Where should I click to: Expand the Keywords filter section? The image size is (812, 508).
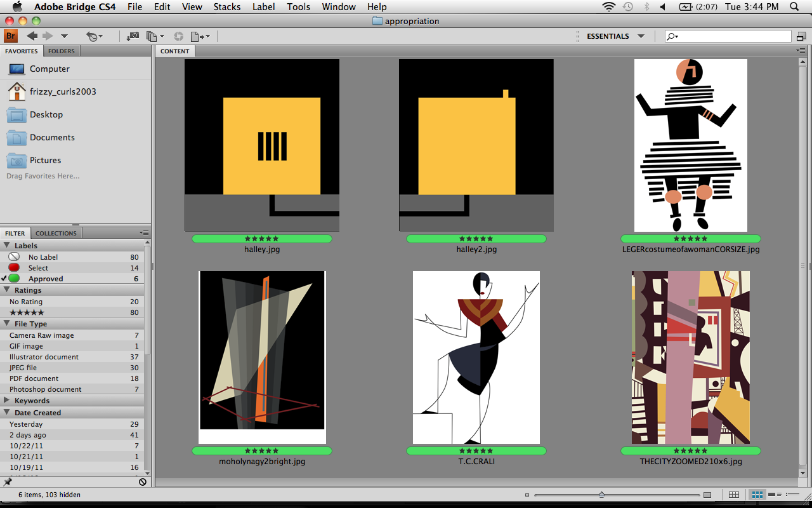pos(7,400)
